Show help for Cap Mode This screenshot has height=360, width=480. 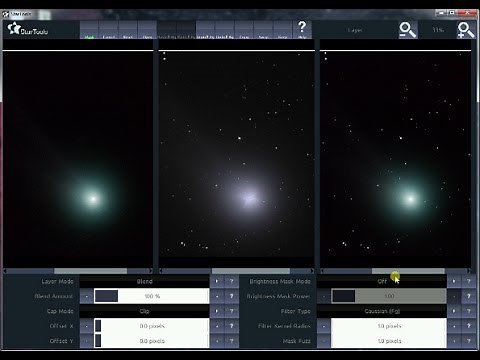(x=232, y=311)
